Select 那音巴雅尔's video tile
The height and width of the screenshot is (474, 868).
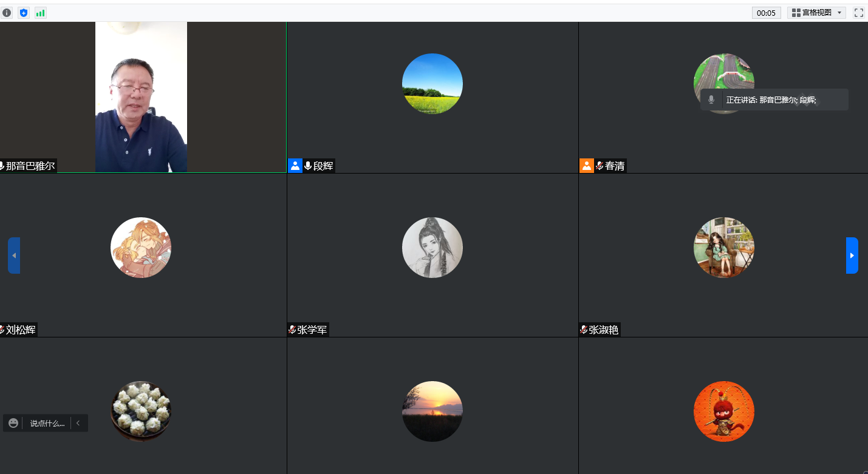(143, 97)
